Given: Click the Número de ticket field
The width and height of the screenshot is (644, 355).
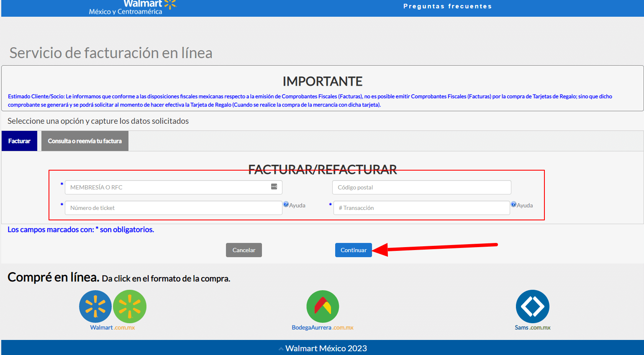Looking at the screenshot, I should point(167,207).
